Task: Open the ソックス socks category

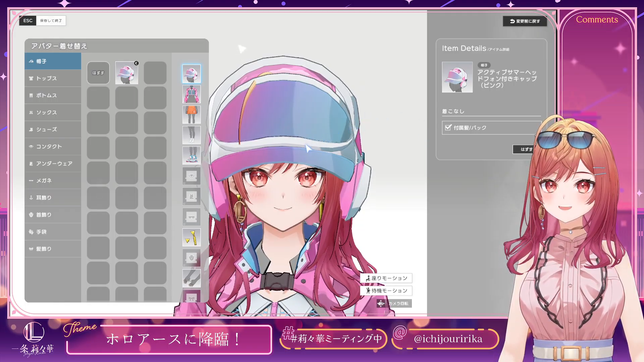Action: 53,113
